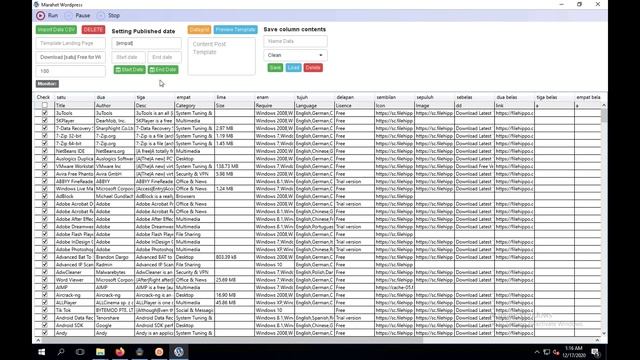Click the 'satu' column header
Screen dimensions: 640x360
click(x=75, y=98)
